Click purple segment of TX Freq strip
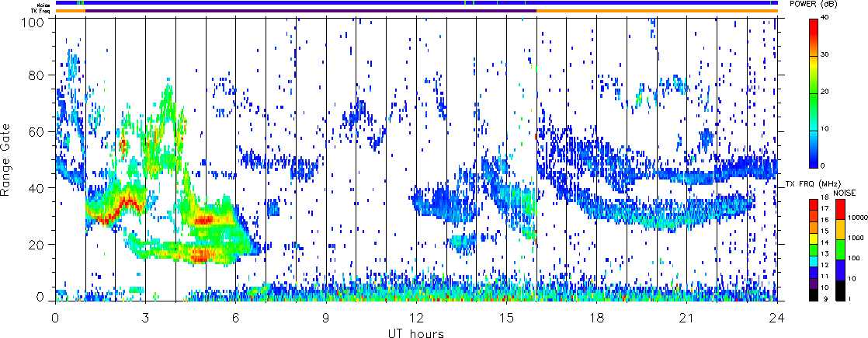Screen dimensions: 868x338 tap(311, 11)
